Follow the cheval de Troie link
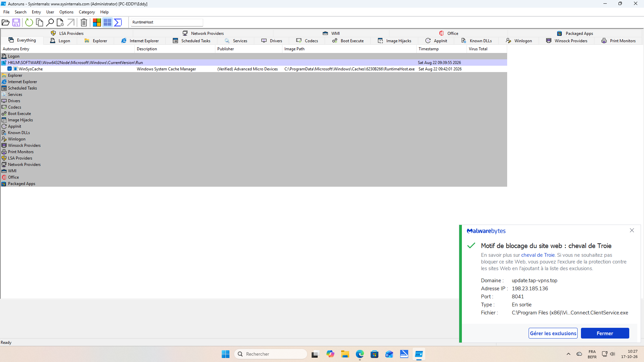The height and width of the screenshot is (362, 644). [x=538, y=255]
